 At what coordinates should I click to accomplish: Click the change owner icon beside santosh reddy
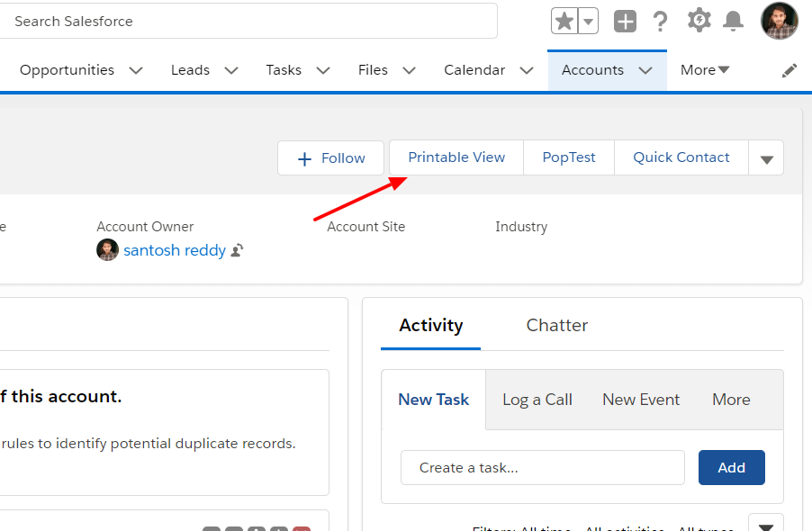pyautogui.click(x=237, y=250)
